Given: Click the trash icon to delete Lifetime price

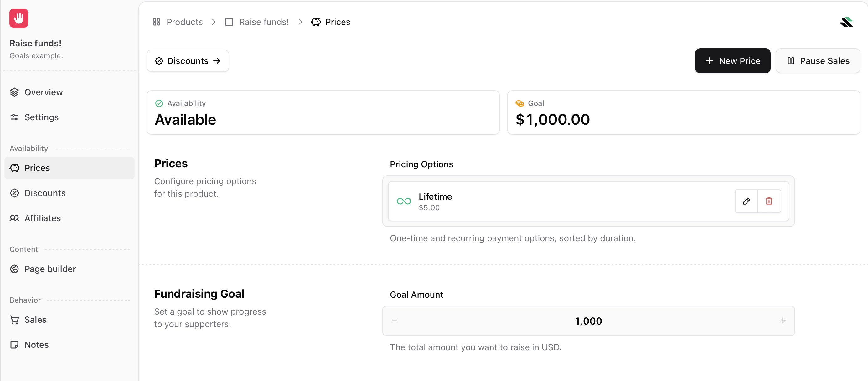Looking at the screenshot, I should [x=769, y=201].
